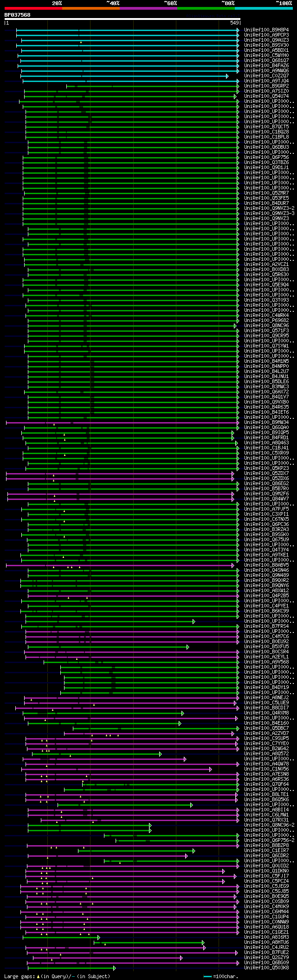This screenshot has width=297, height=980.
Task: Select label UniRef100_A8Q463
Action: coord(266,443)
